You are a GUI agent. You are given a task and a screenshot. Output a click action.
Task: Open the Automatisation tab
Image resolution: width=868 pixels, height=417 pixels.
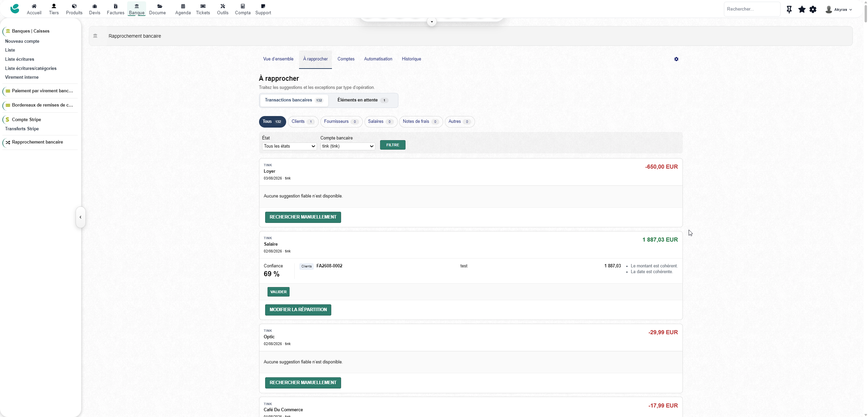378,59
